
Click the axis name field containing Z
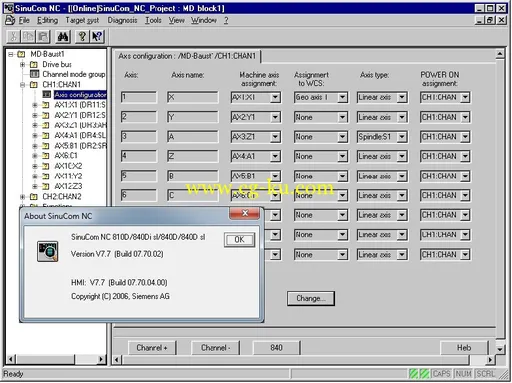tap(193, 156)
